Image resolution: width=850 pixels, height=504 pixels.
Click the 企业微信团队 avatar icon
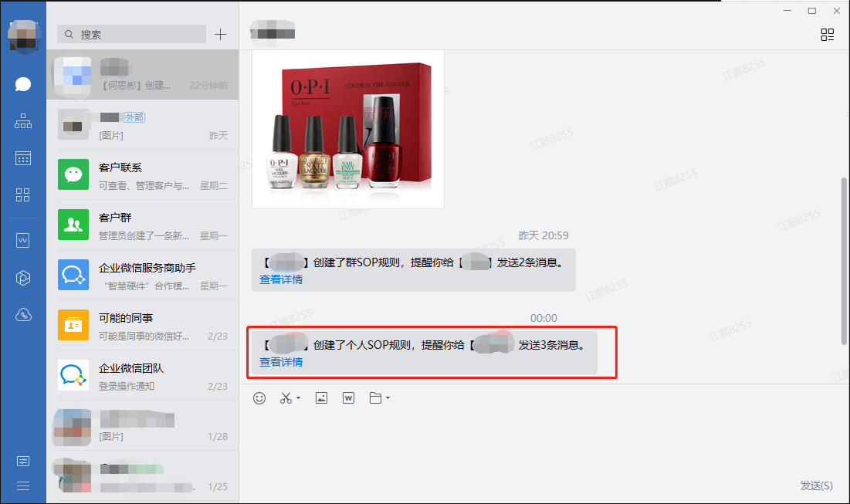tap(73, 375)
